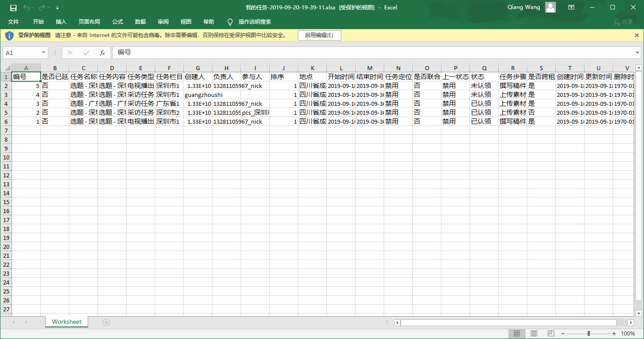Click the zoom slider handle
This screenshot has height=339, width=644.
pos(589,334)
